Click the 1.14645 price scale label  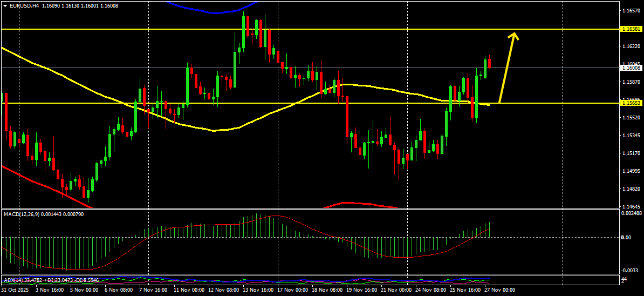[x=631, y=207]
